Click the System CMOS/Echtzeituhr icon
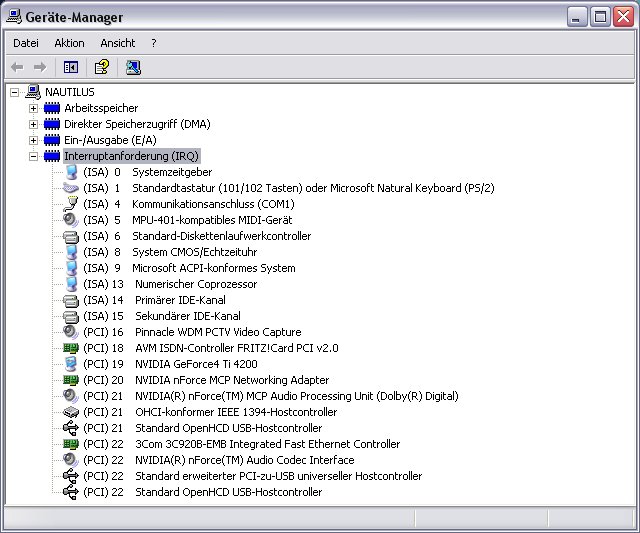Screen dimensions: 640x533 tap(71, 252)
